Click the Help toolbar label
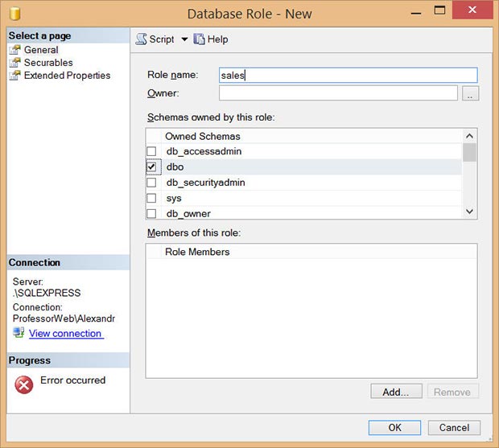 click(x=217, y=39)
